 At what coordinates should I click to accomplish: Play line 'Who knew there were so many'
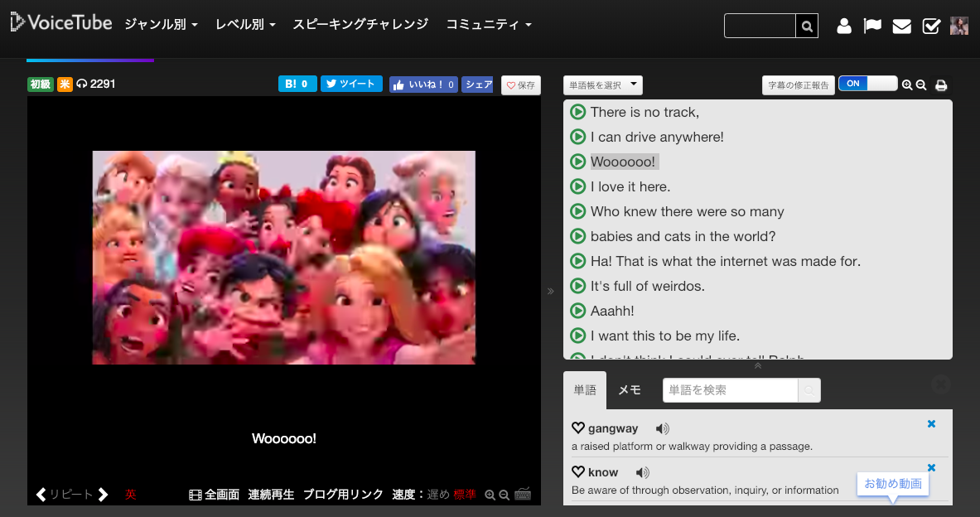(577, 211)
